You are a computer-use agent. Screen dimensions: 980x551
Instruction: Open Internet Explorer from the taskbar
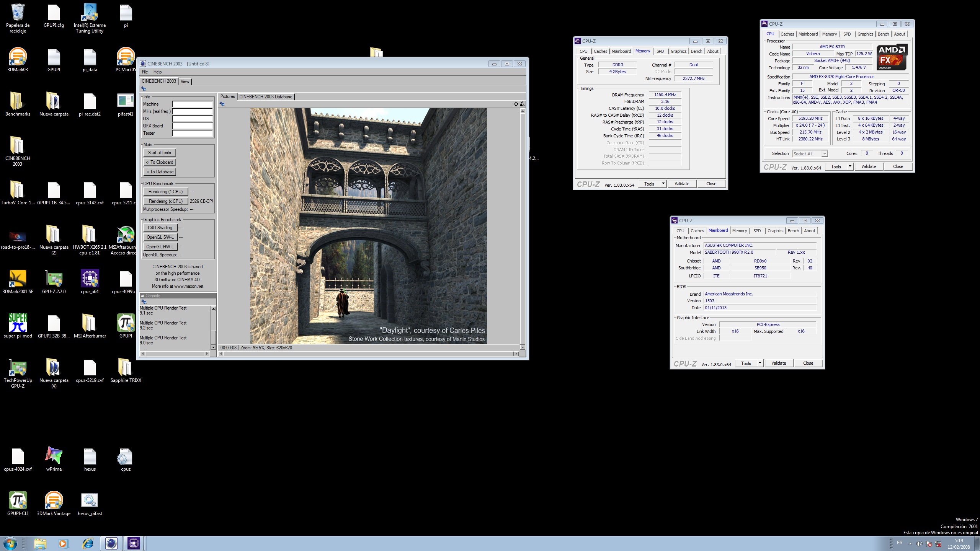coord(88,543)
